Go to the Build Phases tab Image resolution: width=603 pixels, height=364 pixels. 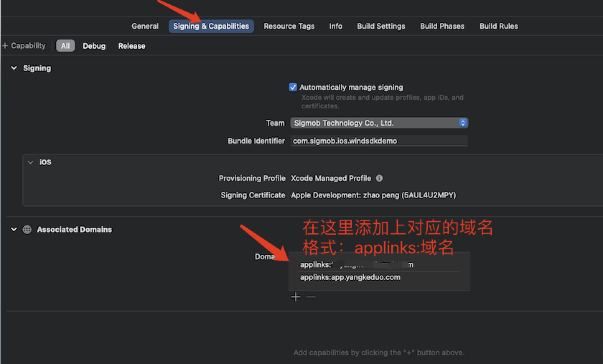[x=442, y=26]
